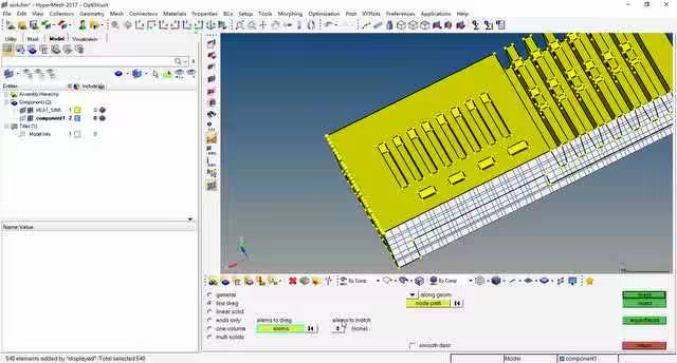Select the one volume radio option

(x=210, y=328)
